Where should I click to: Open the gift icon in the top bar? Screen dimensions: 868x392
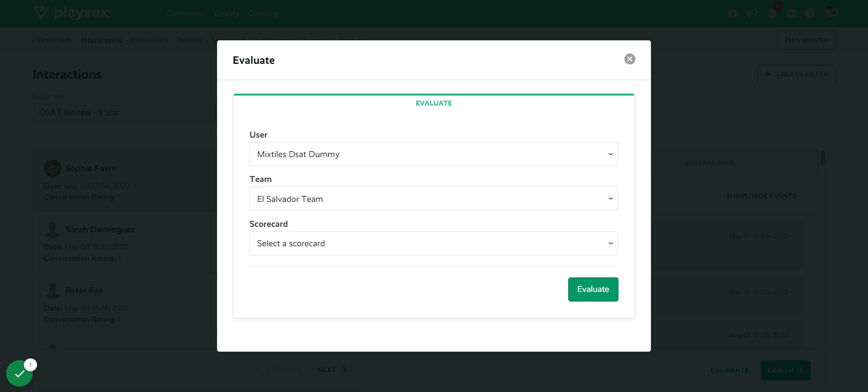pos(733,13)
